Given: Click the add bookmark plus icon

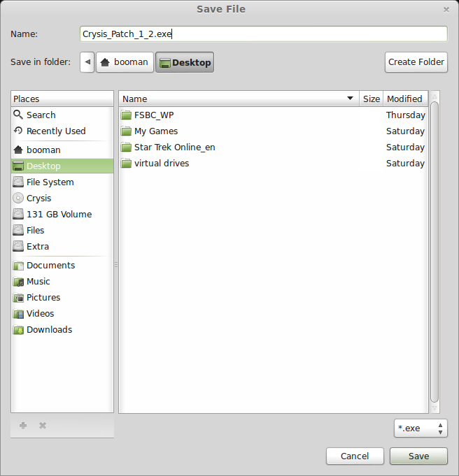Looking at the screenshot, I should click(23, 425).
